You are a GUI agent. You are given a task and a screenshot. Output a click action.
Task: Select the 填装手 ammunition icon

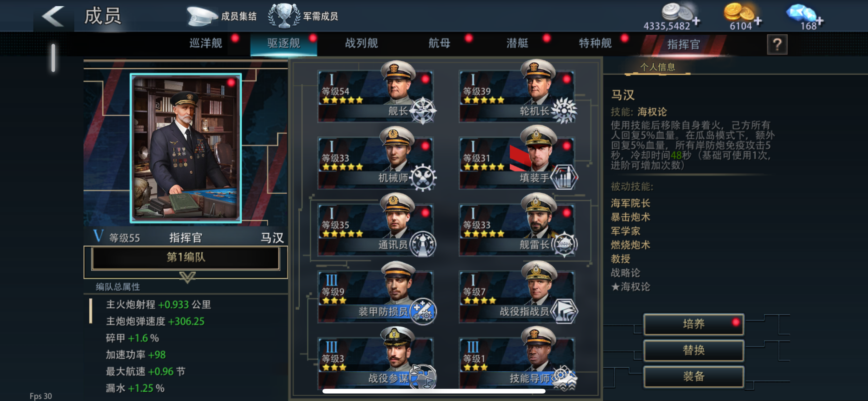tap(564, 177)
